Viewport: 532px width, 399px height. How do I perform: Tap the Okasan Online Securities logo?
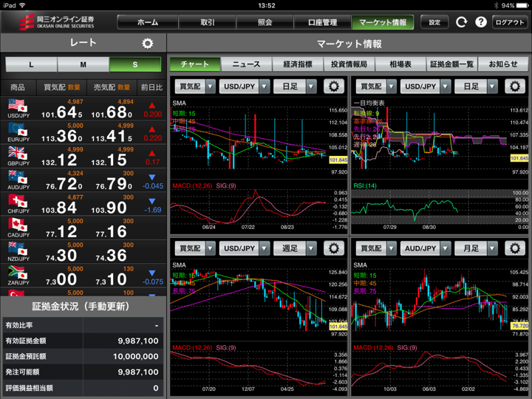click(x=56, y=22)
